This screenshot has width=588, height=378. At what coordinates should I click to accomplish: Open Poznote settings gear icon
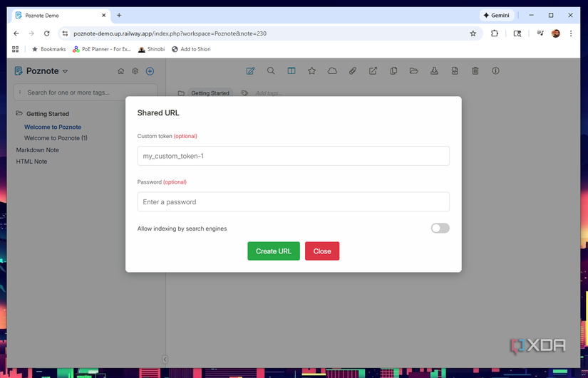coord(135,71)
